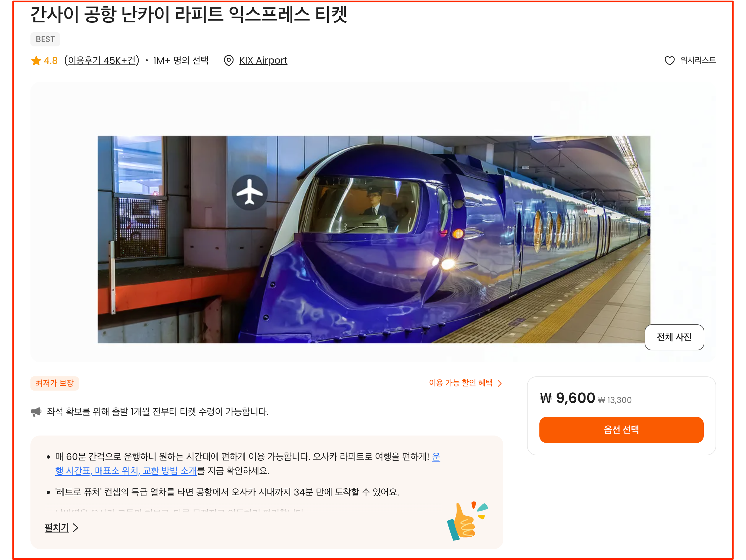Screen dimensions: 746x560
Task: Click the Rapi:t train photo
Action: (374, 239)
